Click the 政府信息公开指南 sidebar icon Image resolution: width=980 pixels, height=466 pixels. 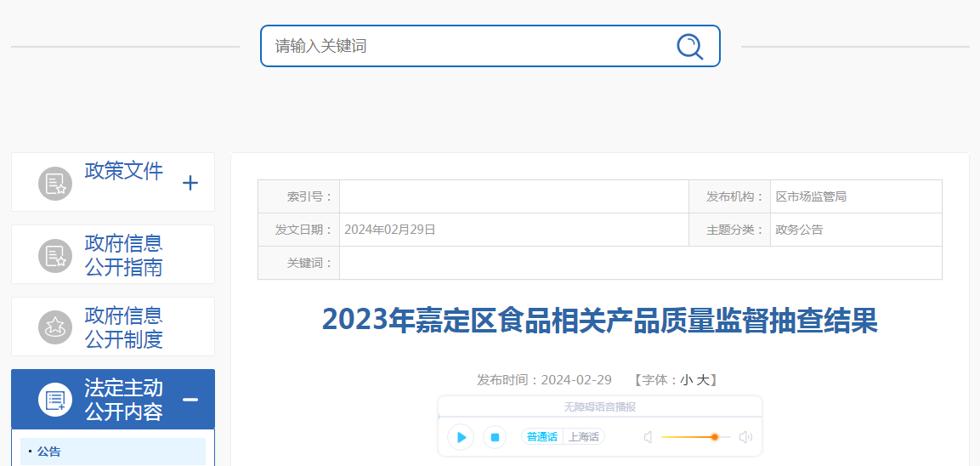[x=55, y=256]
